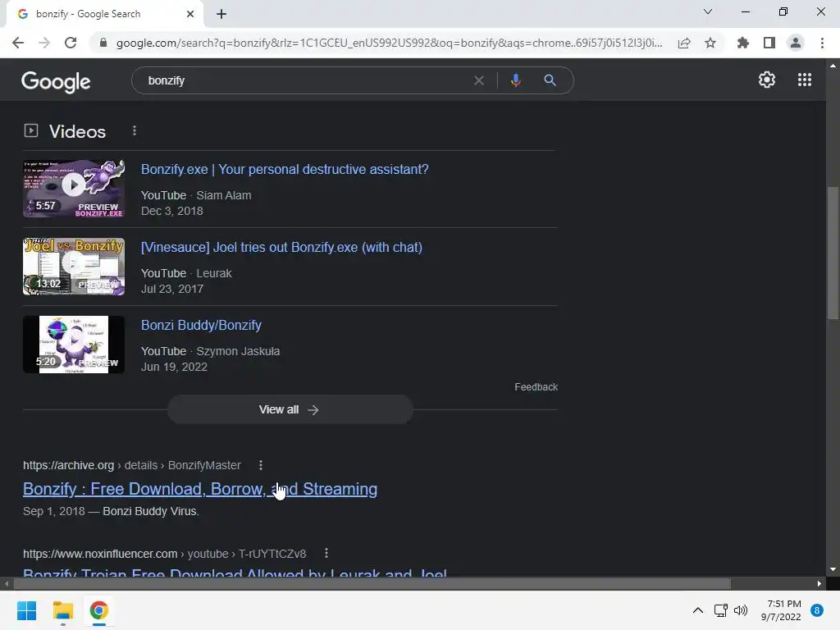Go back to the previous page

tap(18, 43)
